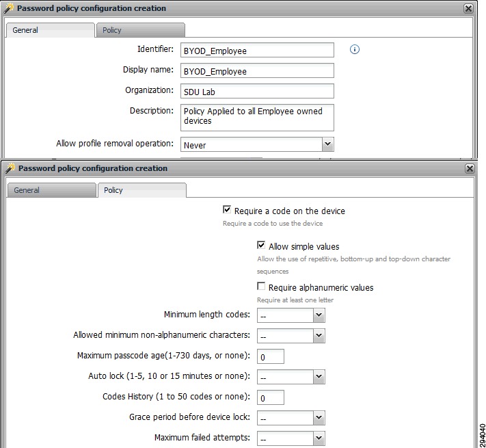Select Policy tab in lower dialog
This screenshot has height=448, width=486.
pyautogui.click(x=142, y=190)
